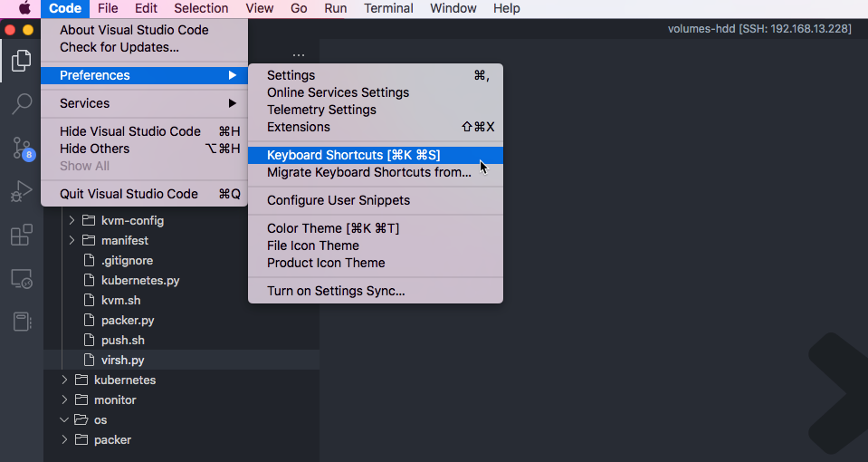Screen dimensions: 868x462
Task: Expand the packer folder chevron
Action: click(x=64, y=440)
